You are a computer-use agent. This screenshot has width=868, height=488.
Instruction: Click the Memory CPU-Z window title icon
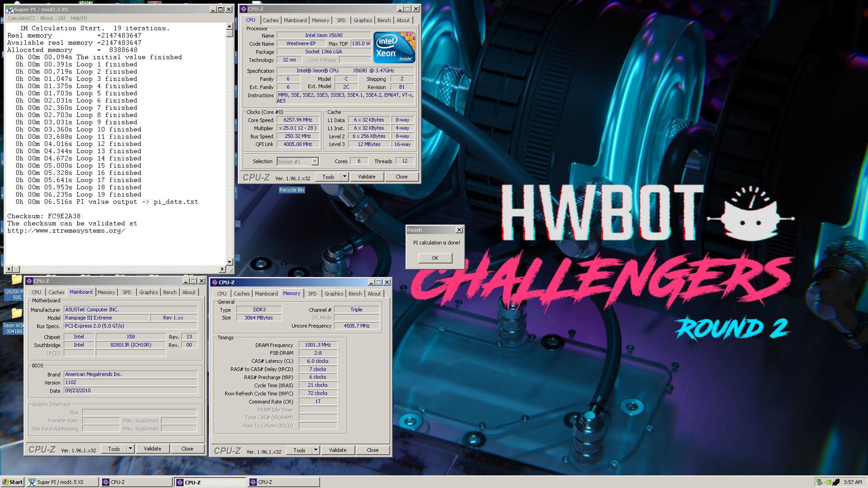215,282
